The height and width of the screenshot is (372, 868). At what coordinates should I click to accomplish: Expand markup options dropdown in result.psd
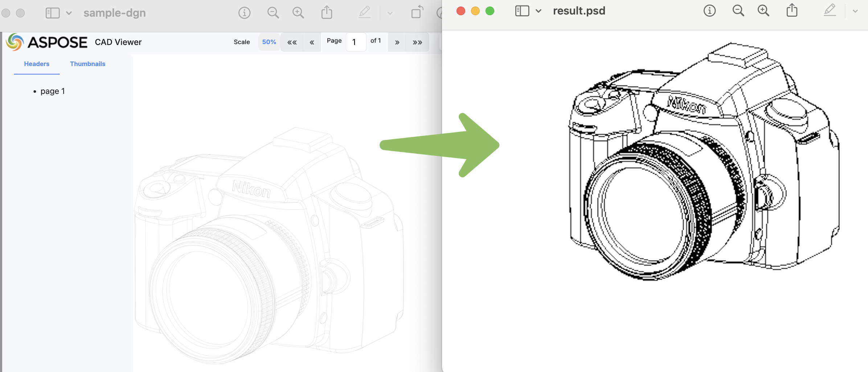pos(855,11)
